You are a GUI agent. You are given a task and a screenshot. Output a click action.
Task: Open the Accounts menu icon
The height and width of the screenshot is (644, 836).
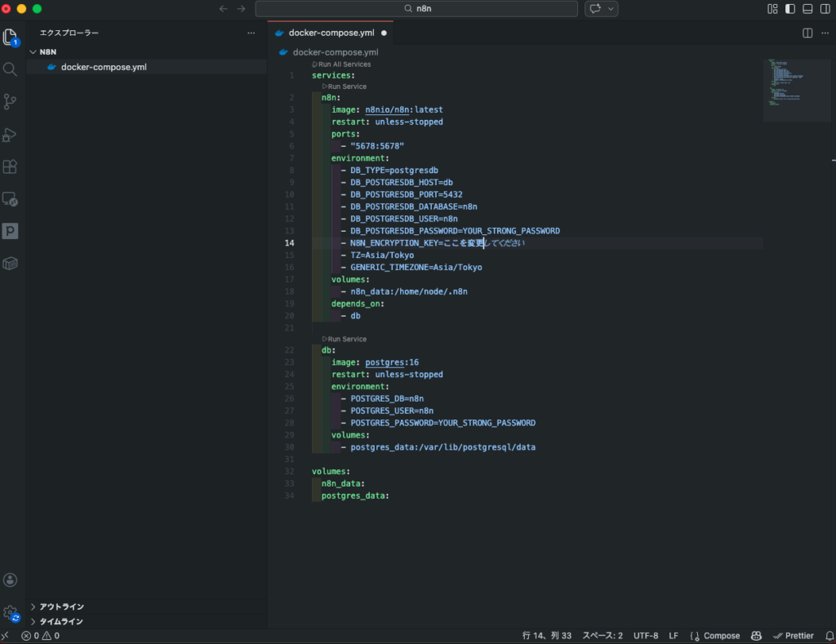coord(10,580)
